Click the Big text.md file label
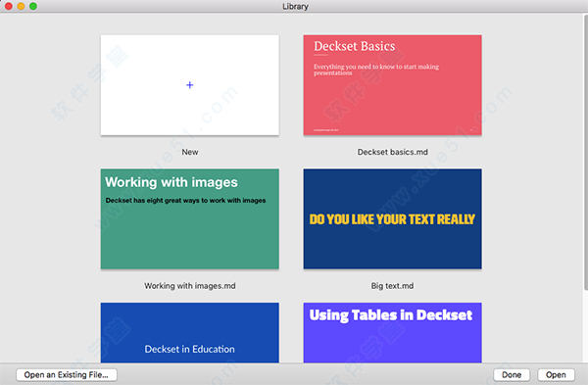The image size is (588, 385). coord(393,286)
